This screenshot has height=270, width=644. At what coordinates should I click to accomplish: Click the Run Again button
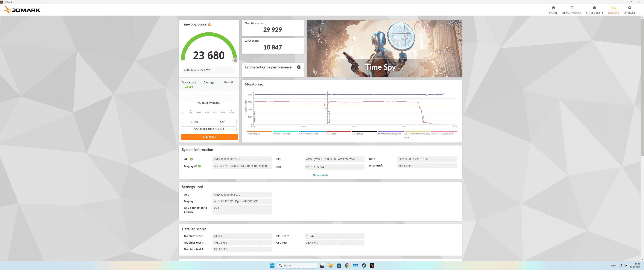(x=209, y=137)
